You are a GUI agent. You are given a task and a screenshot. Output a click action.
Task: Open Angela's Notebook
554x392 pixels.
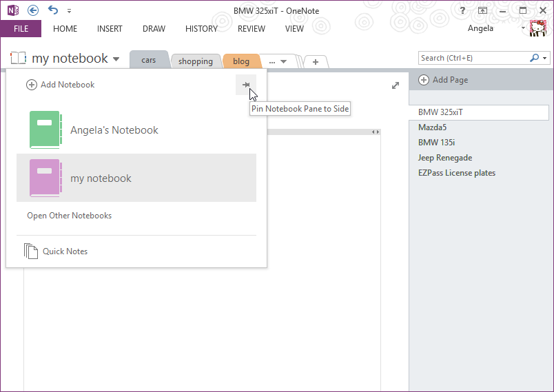coord(136,130)
